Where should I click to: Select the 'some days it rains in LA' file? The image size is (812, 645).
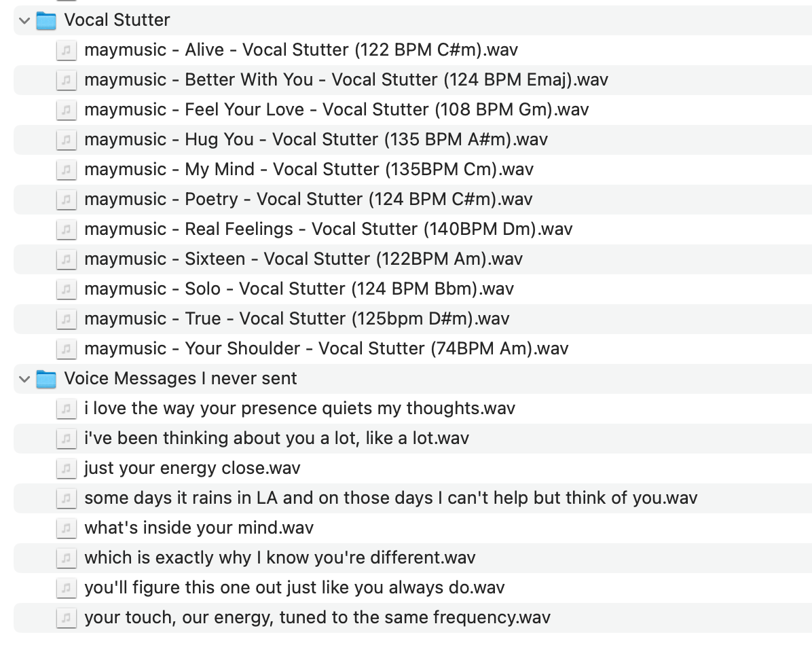click(413, 498)
